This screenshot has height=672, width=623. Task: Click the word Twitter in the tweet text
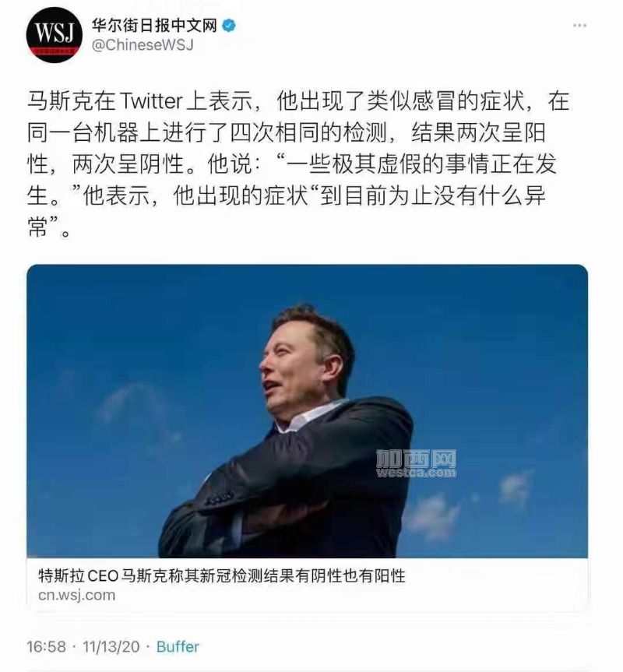click(x=151, y=101)
